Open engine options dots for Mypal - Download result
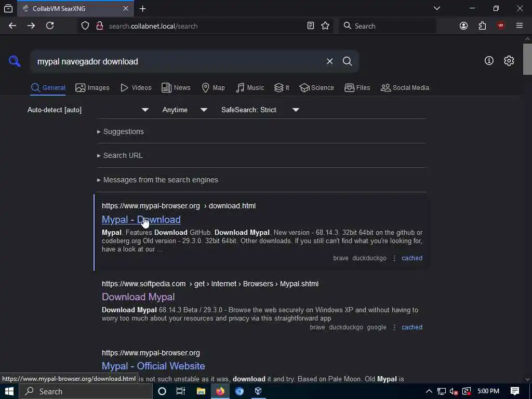This screenshot has height=399, width=532. pos(394,258)
